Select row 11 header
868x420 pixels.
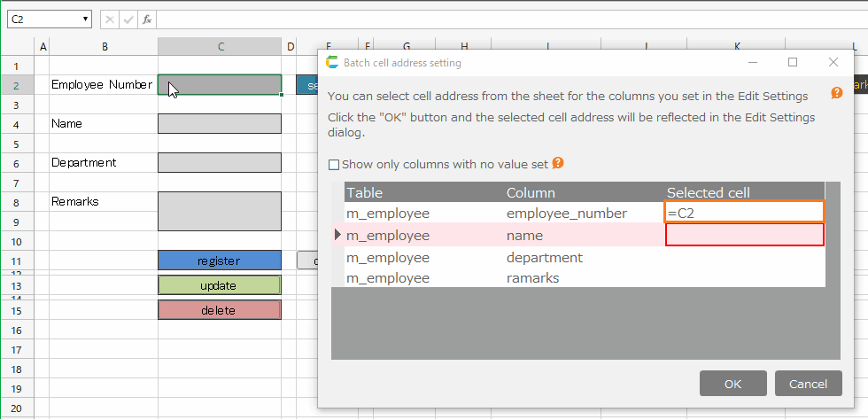[16, 261]
